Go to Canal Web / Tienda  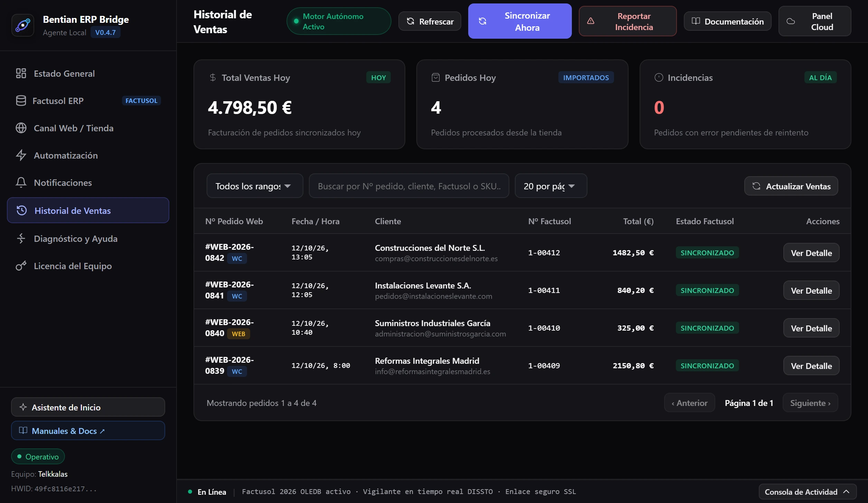[x=88, y=128]
